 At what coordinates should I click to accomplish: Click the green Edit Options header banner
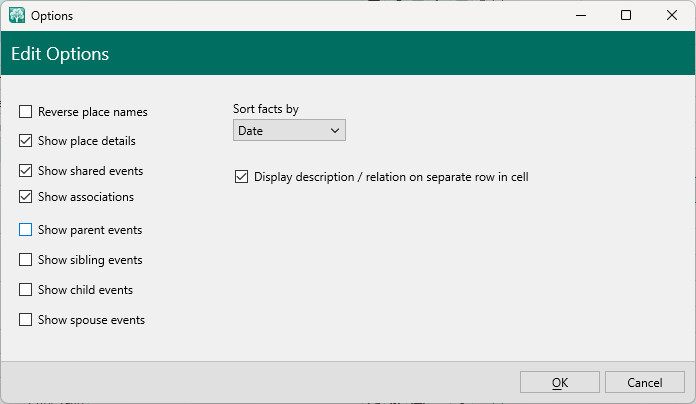click(x=347, y=54)
